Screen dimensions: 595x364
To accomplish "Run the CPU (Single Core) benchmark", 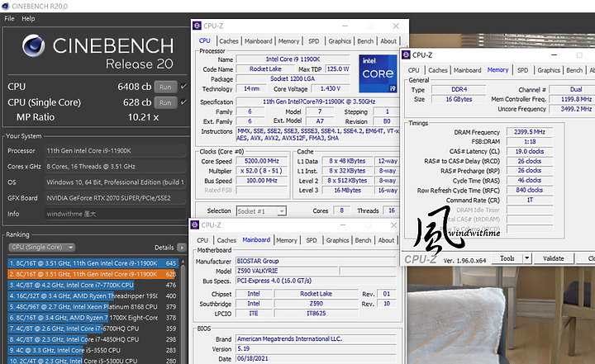I will tap(165, 102).
